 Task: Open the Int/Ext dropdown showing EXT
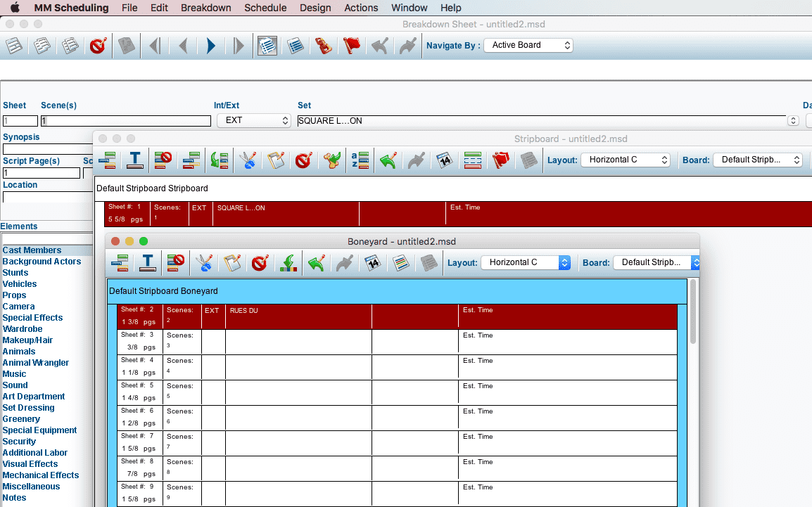click(253, 120)
